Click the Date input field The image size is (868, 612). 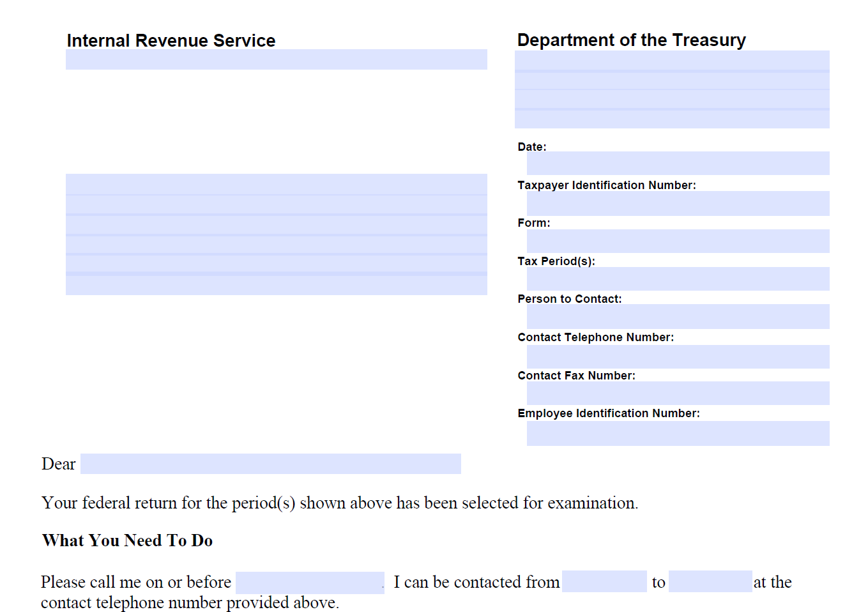(678, 163)
